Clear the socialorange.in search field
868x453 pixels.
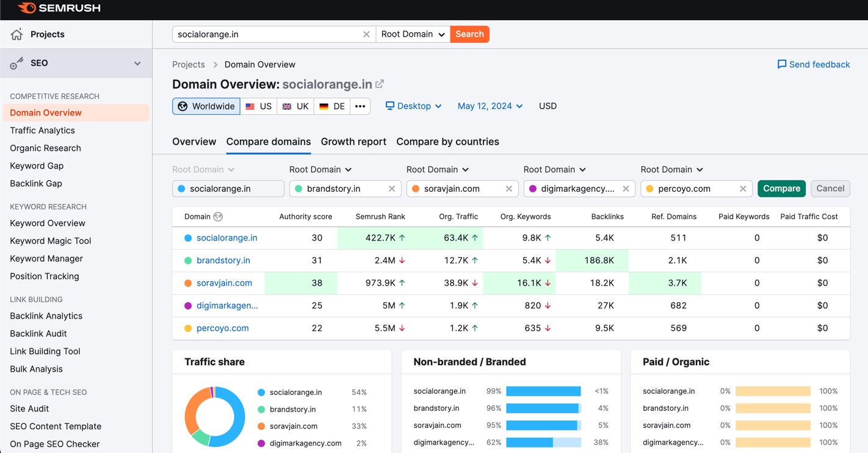click(x=366, y=34)
